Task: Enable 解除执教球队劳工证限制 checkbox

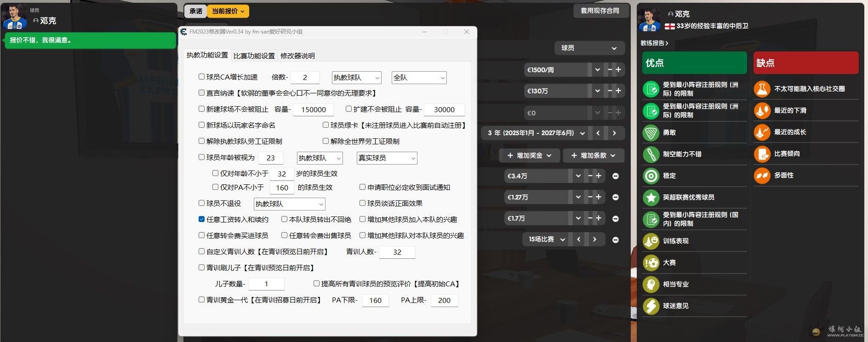Action: point(201,141)
